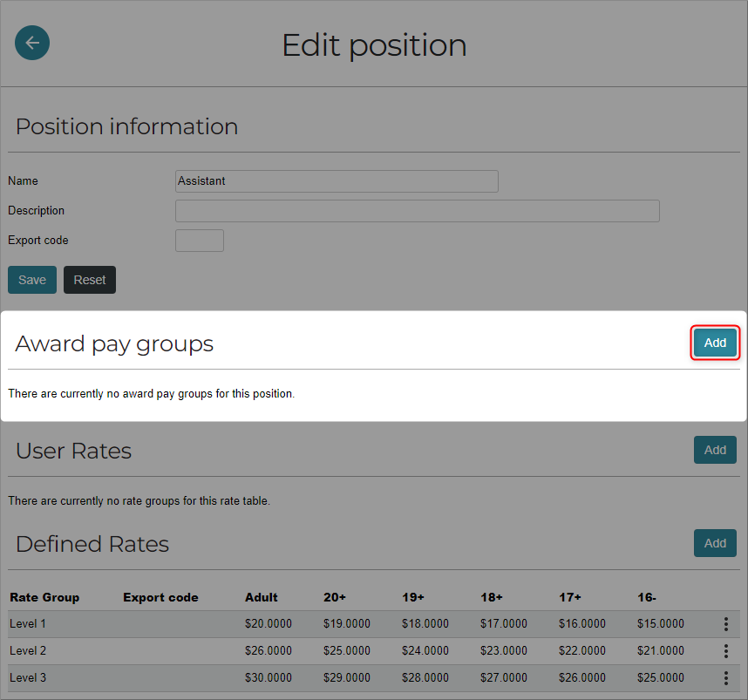Click the Adult column header
748x700 pixels.
tap(262, 597)
